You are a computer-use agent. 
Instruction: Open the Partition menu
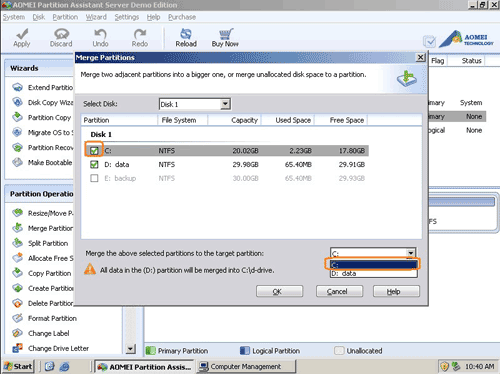coord(65,17)
